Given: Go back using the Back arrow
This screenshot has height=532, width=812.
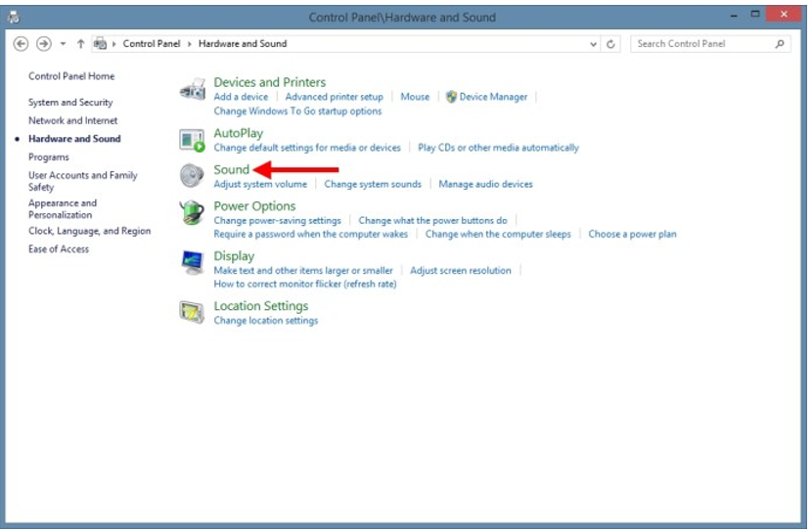Looking at the screenshot, I should [21, 44].
